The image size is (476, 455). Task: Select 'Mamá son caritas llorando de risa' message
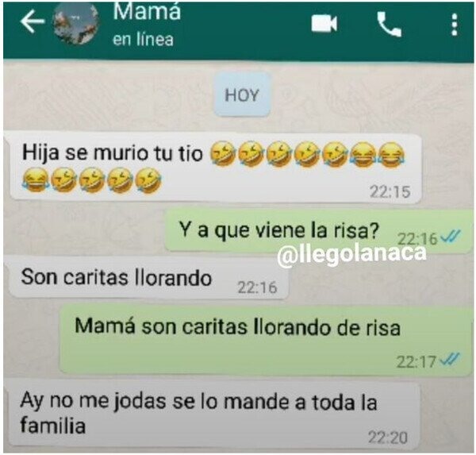pyautogui.click(x=266, y=340)
